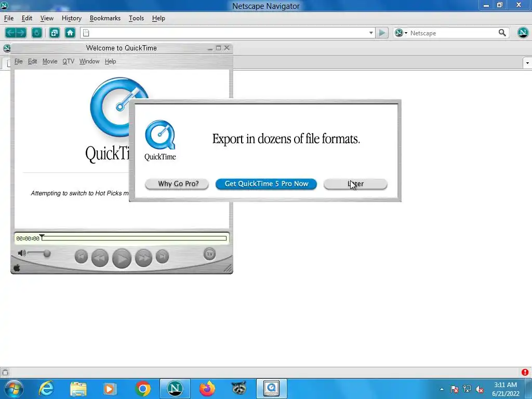Click QuickTime logo in the Pro dialog
The width and height of the screenshot is (532, 399).
coord(160,140)
